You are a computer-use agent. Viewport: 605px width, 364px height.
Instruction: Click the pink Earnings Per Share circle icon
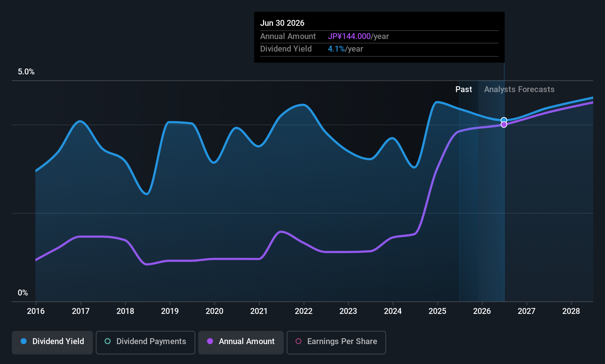[x=298, y=342]
